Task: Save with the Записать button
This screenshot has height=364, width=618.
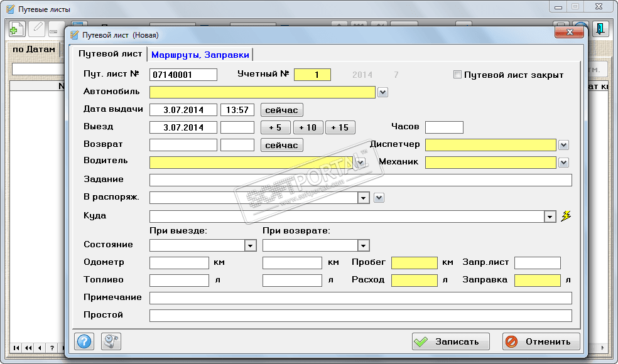Action: [451, 341]
